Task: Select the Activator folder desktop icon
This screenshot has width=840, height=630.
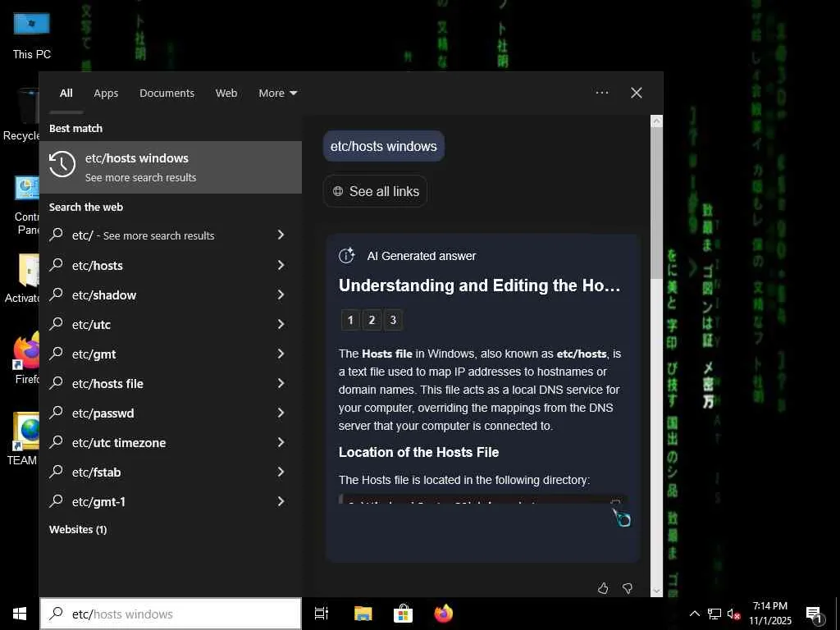Action: (x=22, y=279)
